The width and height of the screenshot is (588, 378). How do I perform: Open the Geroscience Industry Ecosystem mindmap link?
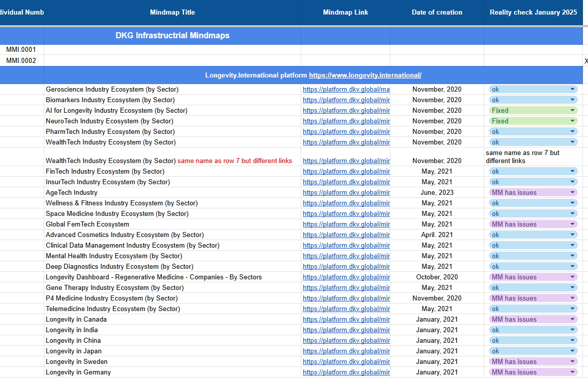pos(346,90)
